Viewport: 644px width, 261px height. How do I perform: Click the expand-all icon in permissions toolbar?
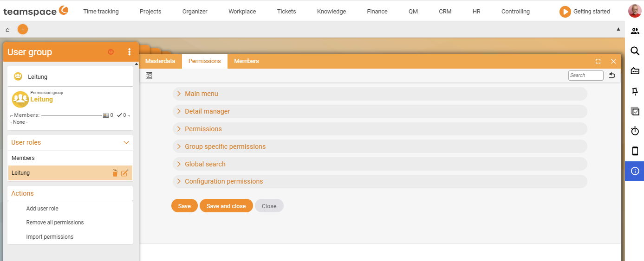pyautogui.click(x=149, y=76)
